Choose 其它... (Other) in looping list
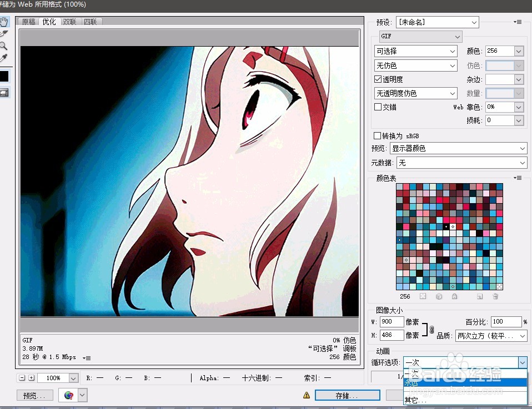The width and height of the screenshot is (532, 409). [465, 400]
